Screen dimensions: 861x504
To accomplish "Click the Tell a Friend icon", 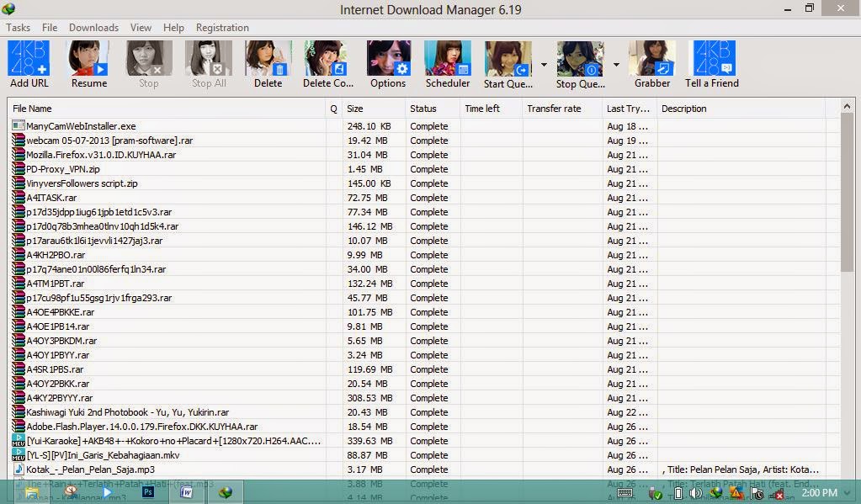I will pyautogui.click(x=712, y=59).
